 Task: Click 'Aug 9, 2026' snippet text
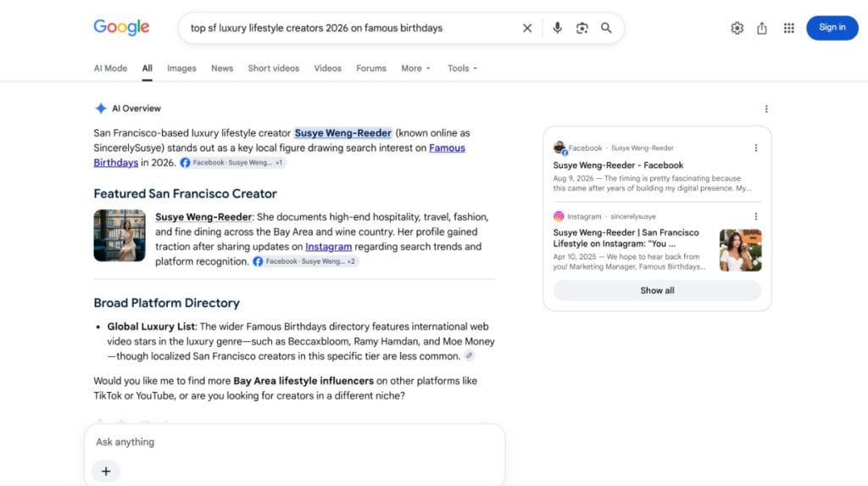click(573, 178)
